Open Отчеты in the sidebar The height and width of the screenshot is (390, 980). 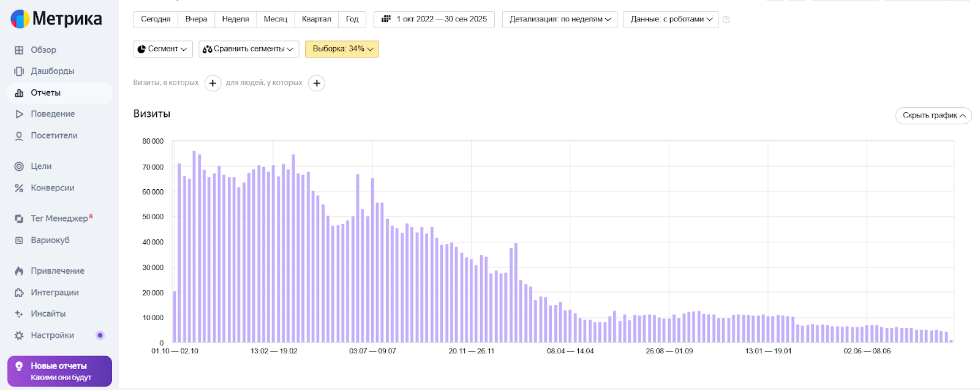[46, 93]
